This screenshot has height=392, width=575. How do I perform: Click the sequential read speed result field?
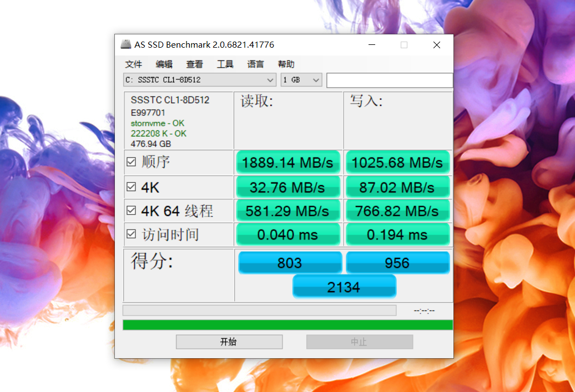pos(287,162)
